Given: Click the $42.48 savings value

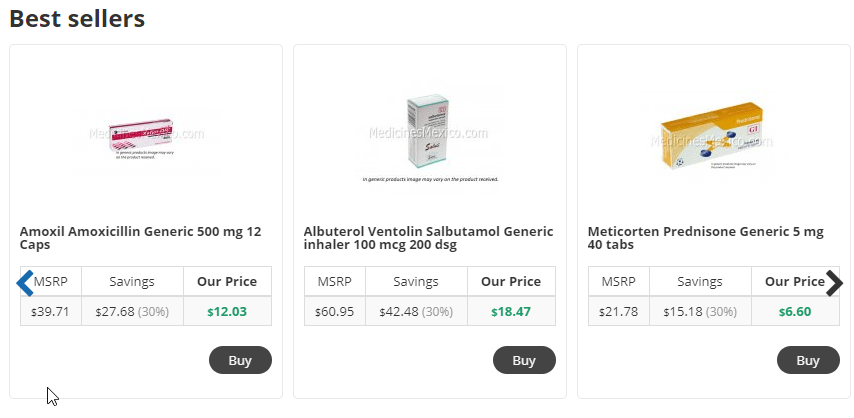Looking at the screenshot, I should (x=399, y=312).
